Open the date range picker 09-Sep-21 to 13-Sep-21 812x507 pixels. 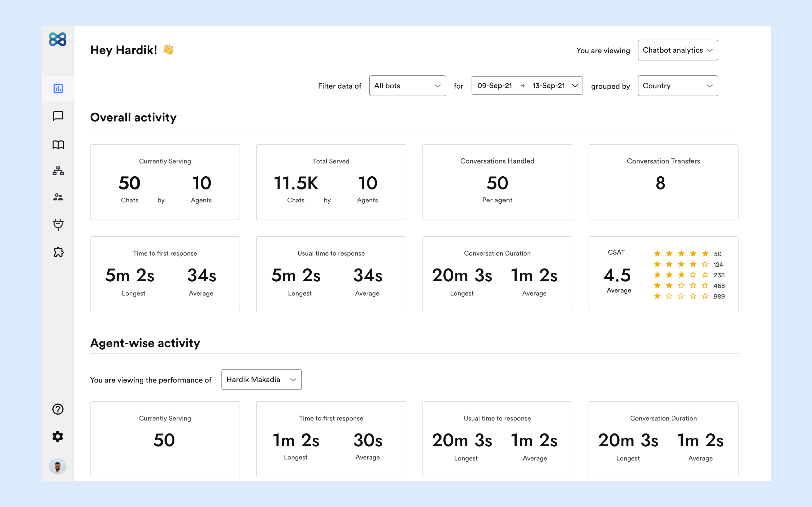click(x=527, y=86)
